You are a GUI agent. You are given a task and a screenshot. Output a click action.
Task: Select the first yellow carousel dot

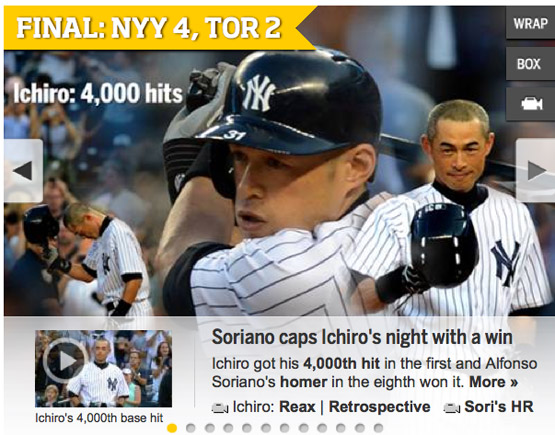pos(172,428)
